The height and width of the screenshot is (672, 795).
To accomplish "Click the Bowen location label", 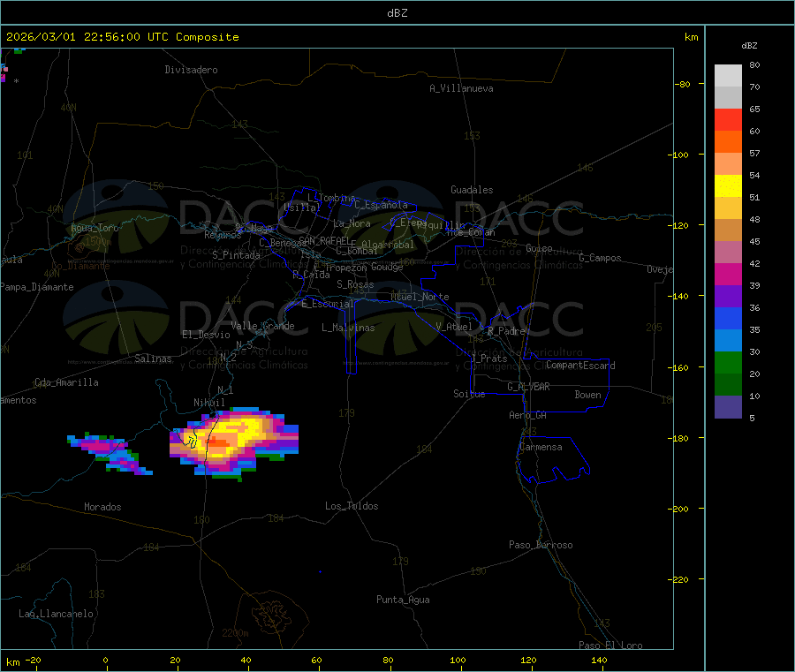I will point(588,395).
